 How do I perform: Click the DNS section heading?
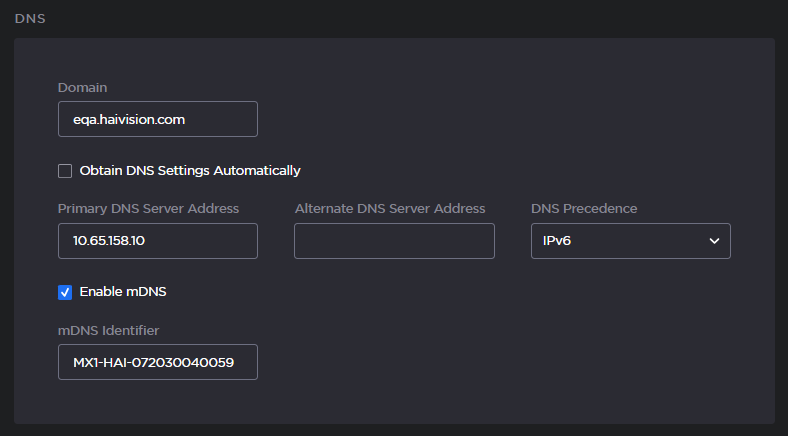[30, 19]
